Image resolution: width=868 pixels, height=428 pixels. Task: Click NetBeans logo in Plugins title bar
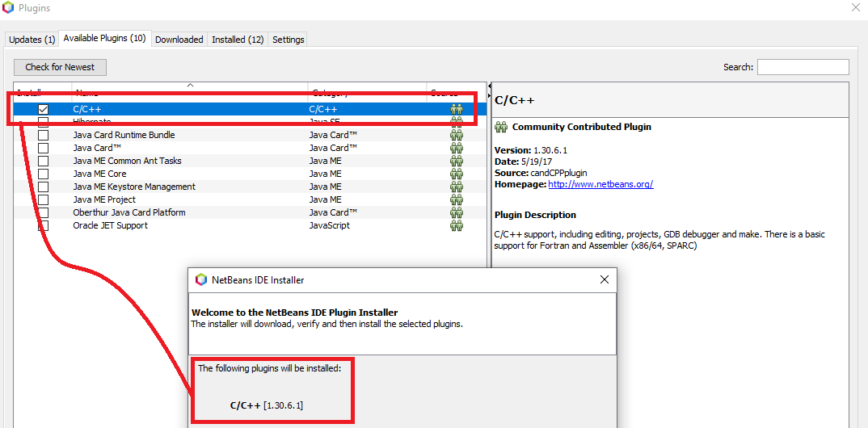pos(8,8)
